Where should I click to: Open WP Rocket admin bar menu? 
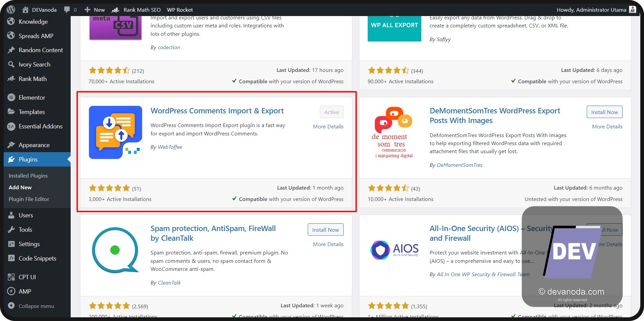pos(180,10)
